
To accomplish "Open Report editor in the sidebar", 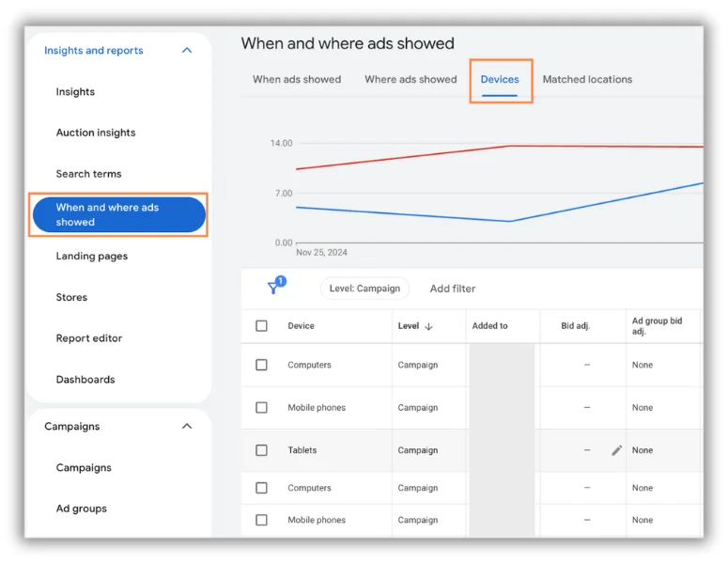I will coord(89,338).
